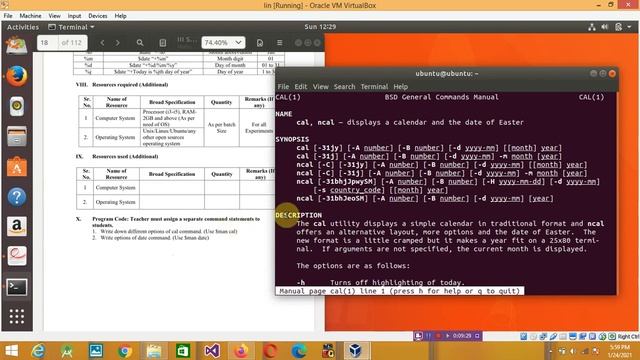Toggle the document viewer side pane button
The width and height of the screenshot is (640, 360).
(x=162, y=42)
